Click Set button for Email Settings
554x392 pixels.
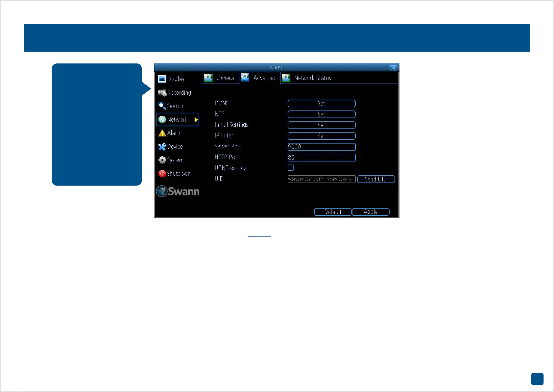pyautogui.click(x=322, y=125)
